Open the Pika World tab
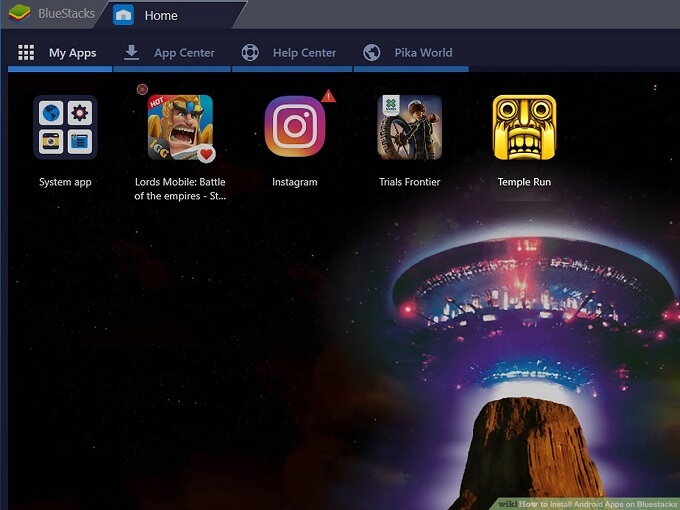This screenshot has height=510, width=680. point(411,53)
